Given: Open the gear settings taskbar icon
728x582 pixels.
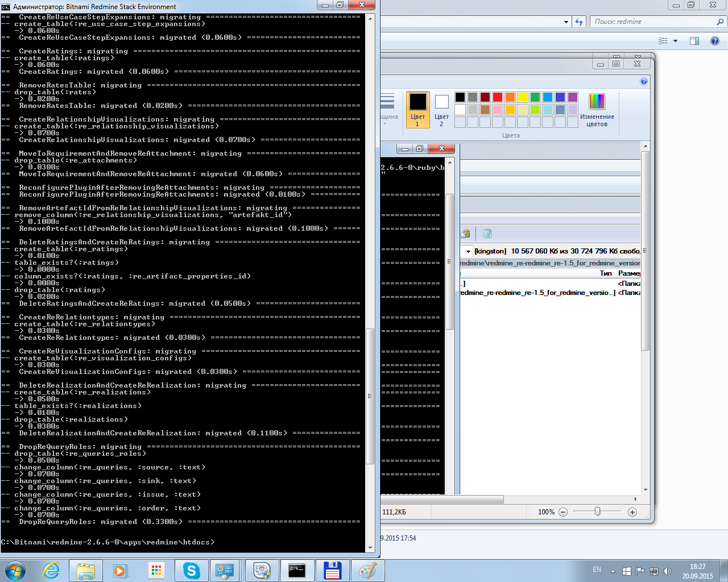Looking at the screenshot, I should 262,571.
